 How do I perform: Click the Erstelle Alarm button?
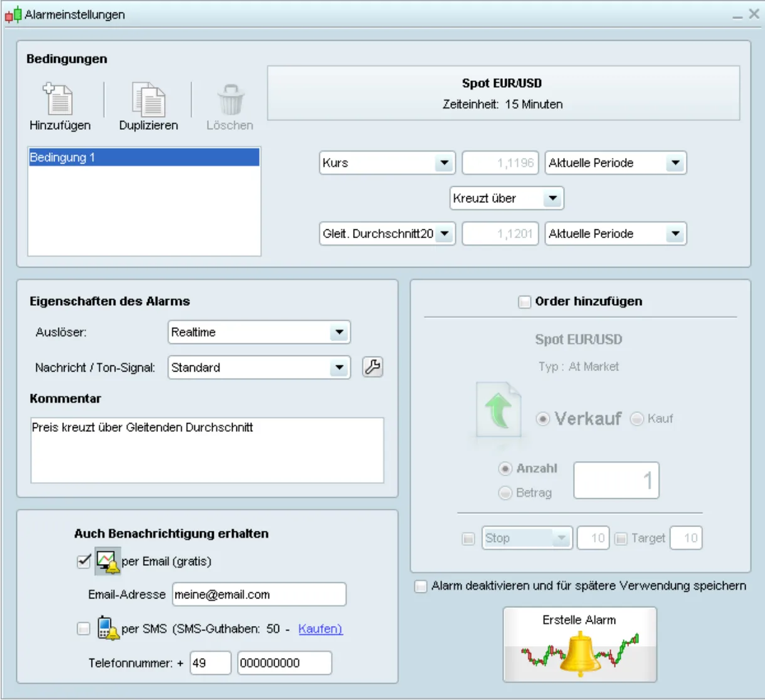point(580,644)
